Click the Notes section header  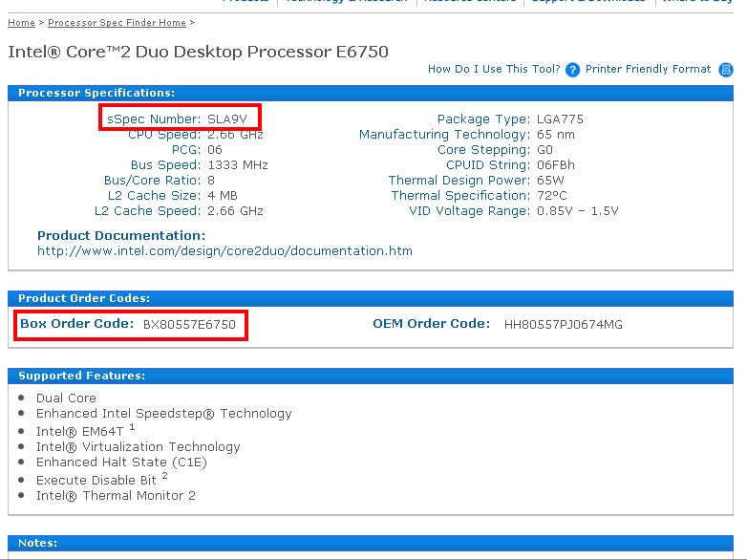click(x=371, y=544)
